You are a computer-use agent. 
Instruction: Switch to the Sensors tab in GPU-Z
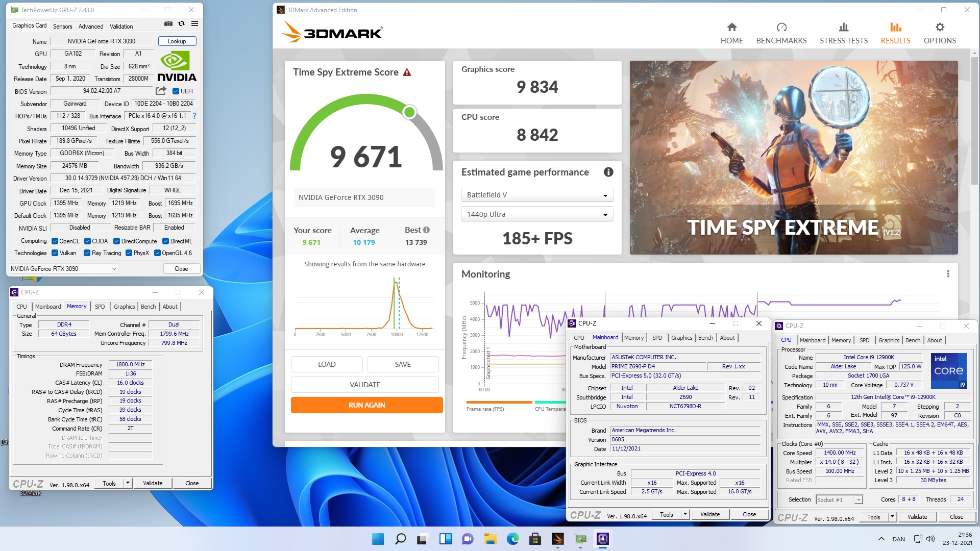(x=62, y=27)
